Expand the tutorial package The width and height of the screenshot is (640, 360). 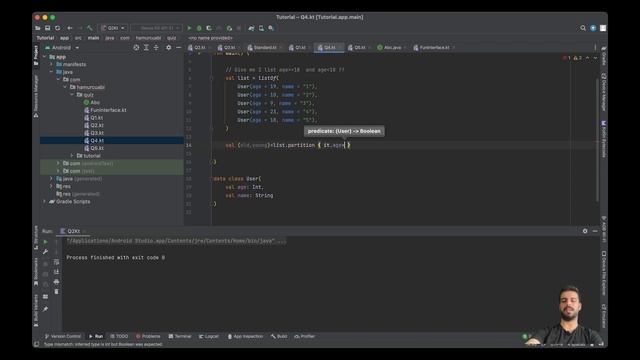72,156
